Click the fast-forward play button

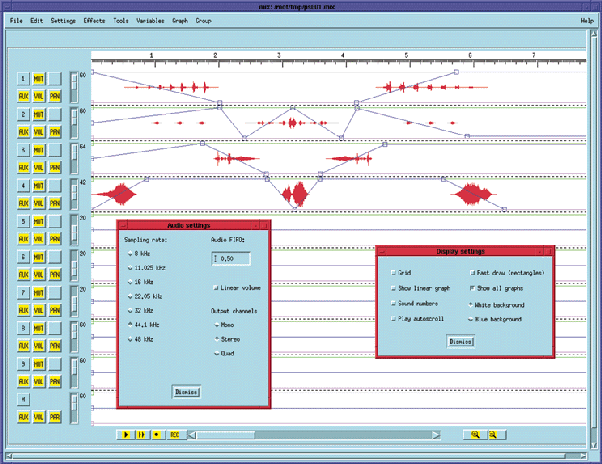[x=142, y=435]
